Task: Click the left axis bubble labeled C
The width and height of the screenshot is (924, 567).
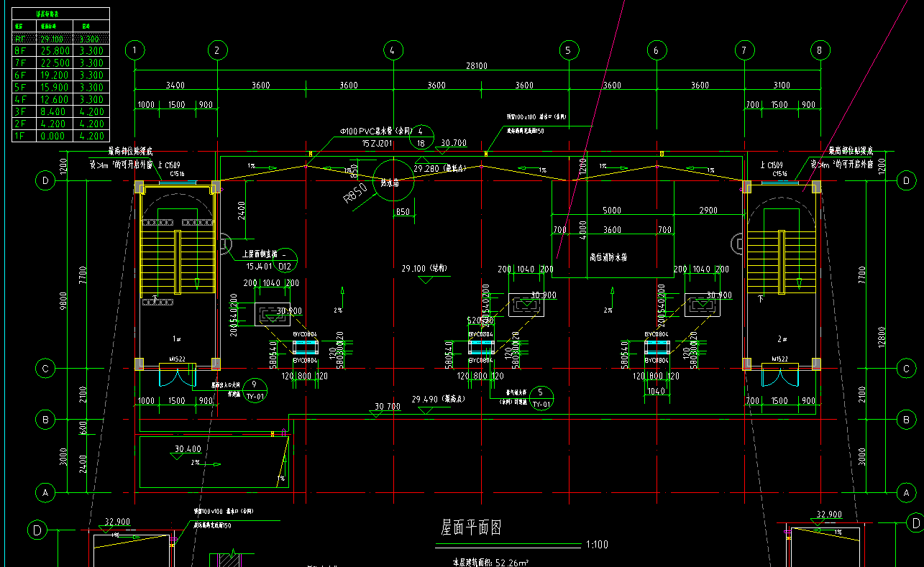Action: [x=45, y=369]
